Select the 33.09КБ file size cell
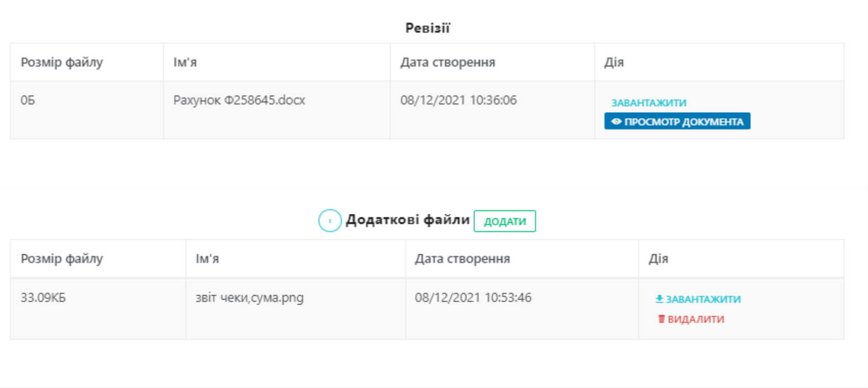Screen dimensions: 868x388 click(43, 297)
